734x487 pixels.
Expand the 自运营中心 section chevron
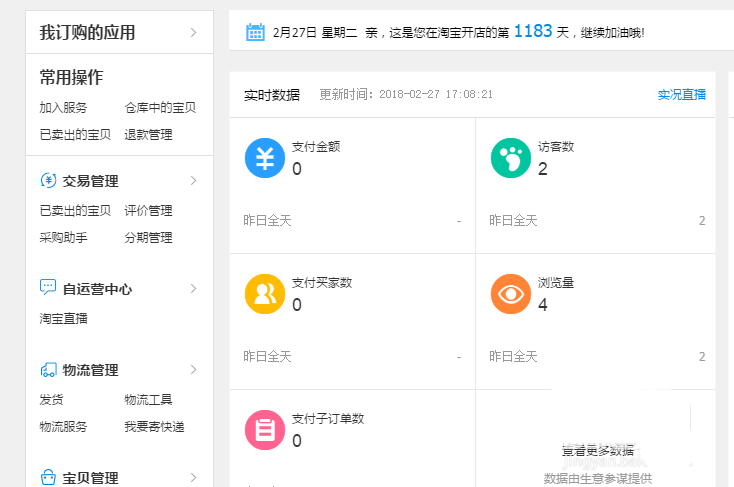pos(193,288)
